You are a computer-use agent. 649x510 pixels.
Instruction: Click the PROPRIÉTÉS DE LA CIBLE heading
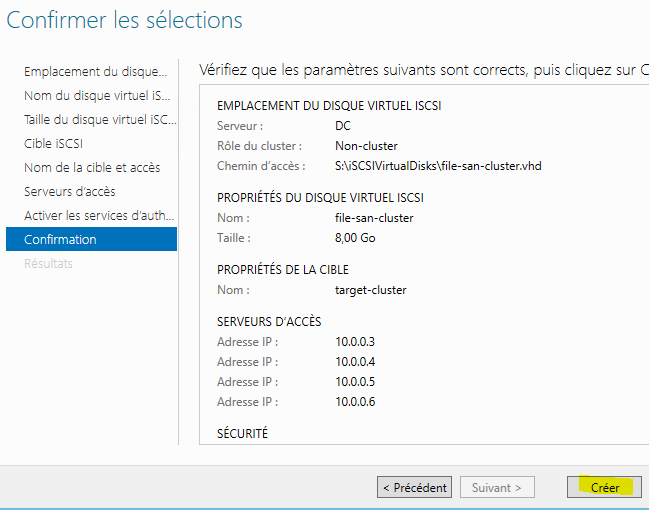coord(283,270)
